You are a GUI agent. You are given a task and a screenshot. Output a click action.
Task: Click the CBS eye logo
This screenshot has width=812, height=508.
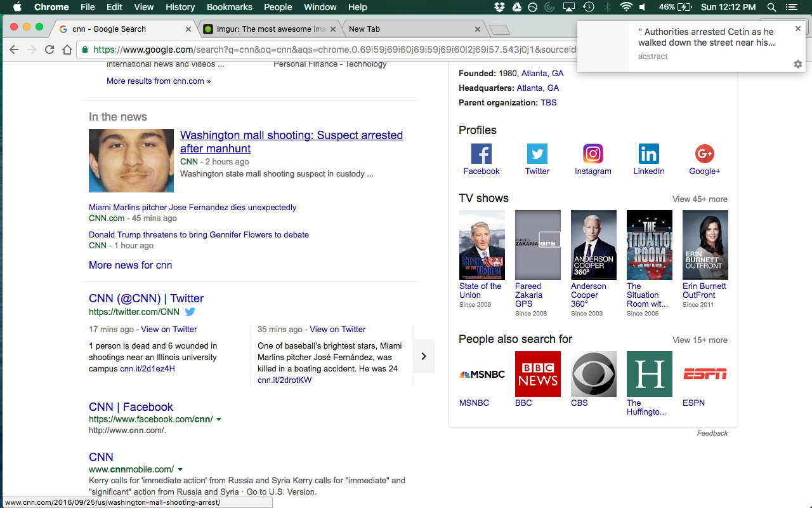[x=594, y=374]
